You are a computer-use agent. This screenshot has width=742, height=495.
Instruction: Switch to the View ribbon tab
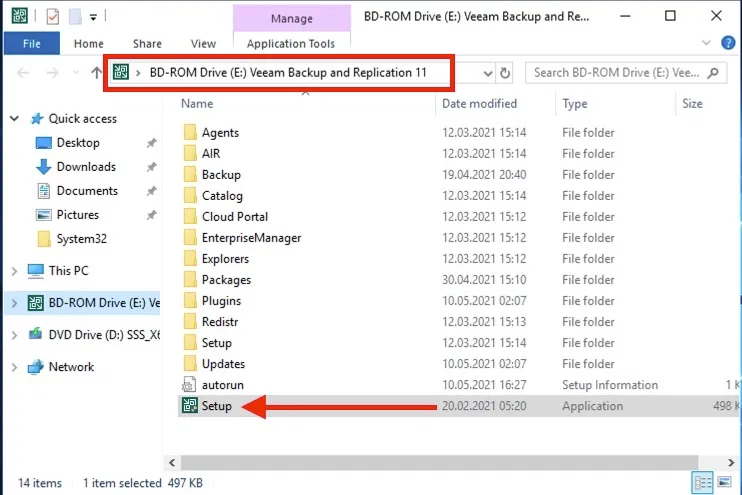coord(203,44)
